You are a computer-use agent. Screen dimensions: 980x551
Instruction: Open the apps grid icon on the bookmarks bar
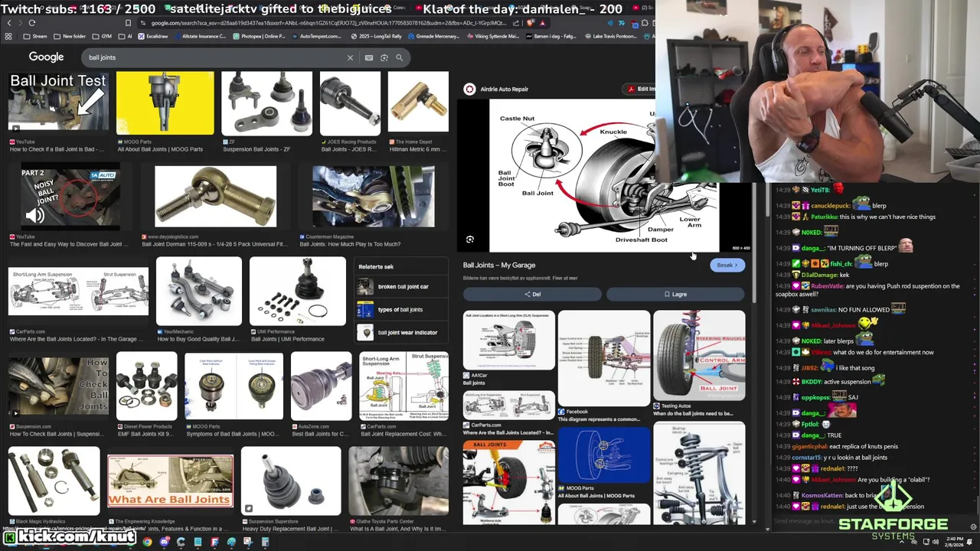(x=8, y=36)
